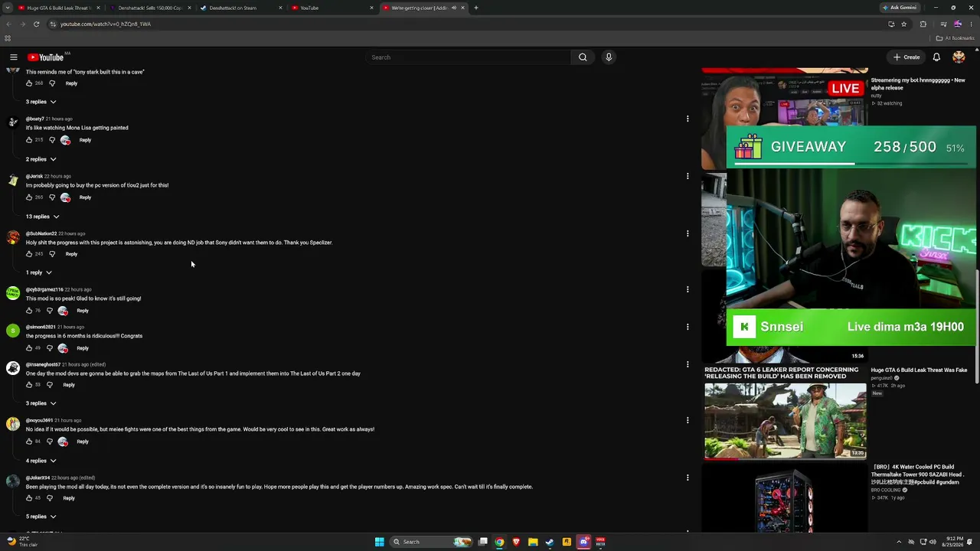Like the @simon62821 progress comment
980x551 pixels.
click(x=29, y=348)
